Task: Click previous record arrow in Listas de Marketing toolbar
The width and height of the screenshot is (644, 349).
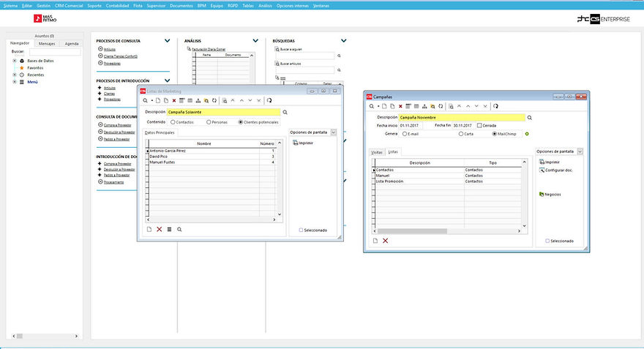Action: point(241,100)
